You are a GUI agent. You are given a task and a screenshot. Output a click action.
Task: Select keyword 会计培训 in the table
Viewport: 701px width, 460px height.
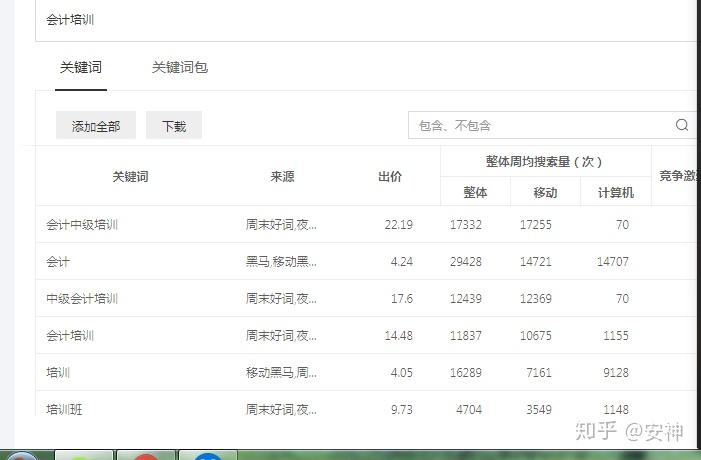[x=70, y=336]
